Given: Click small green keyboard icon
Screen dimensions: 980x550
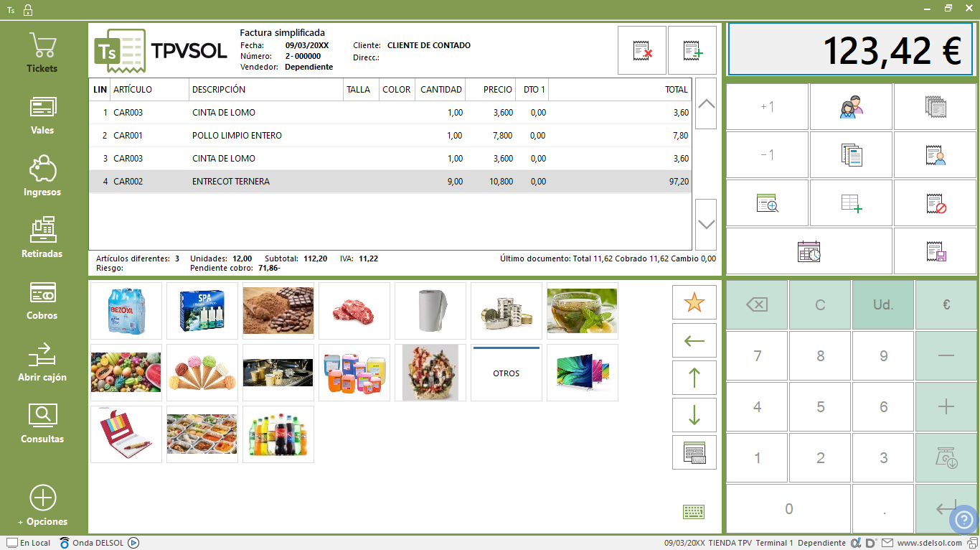Looking at the screenshot, I should point(694,511).
